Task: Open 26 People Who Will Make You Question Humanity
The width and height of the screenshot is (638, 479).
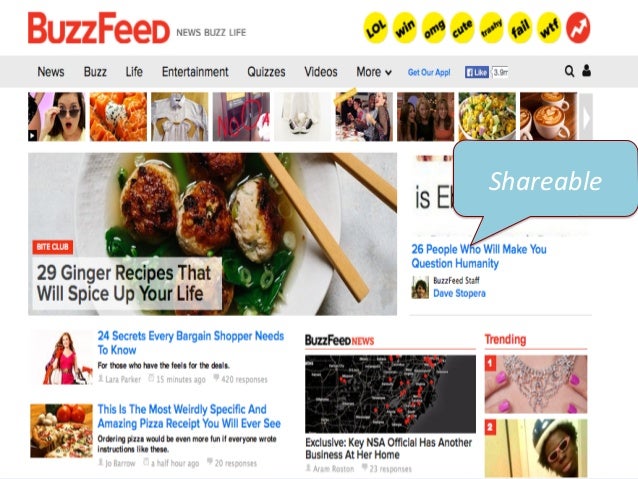Action: pos(479,256)
